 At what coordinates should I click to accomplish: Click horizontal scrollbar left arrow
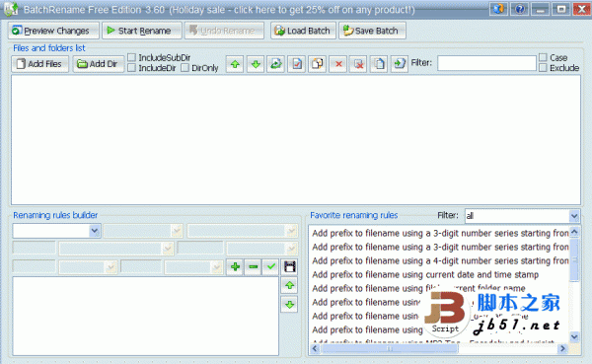(x=315, y=348)
